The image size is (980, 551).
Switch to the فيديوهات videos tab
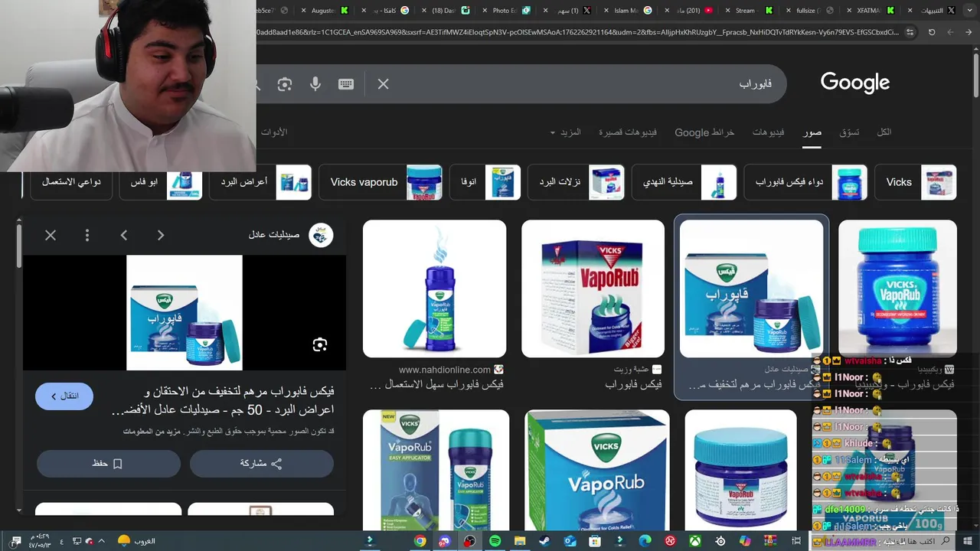pyautogui.click(x=768, y=132)
